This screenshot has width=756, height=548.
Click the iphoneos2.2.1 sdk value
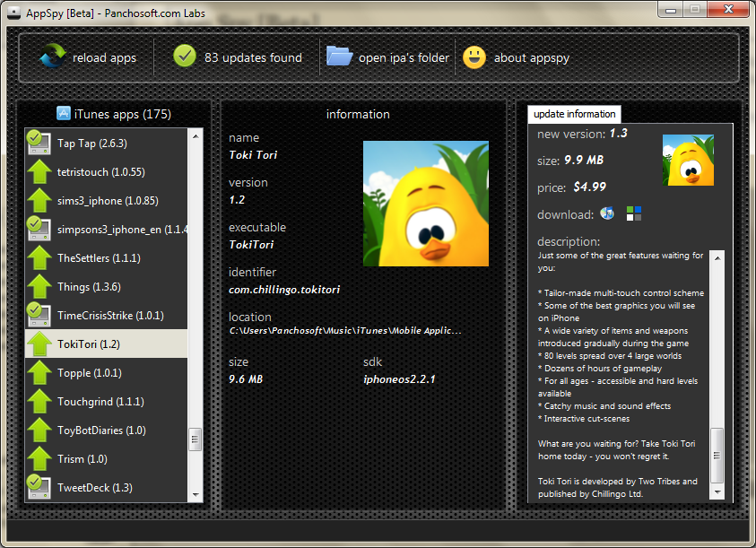(399, 379)
